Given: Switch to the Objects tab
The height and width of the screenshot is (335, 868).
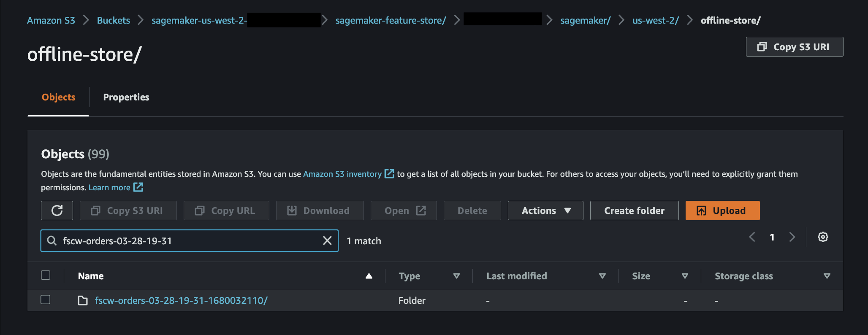Looking at the screenshot, I should 58,97.
